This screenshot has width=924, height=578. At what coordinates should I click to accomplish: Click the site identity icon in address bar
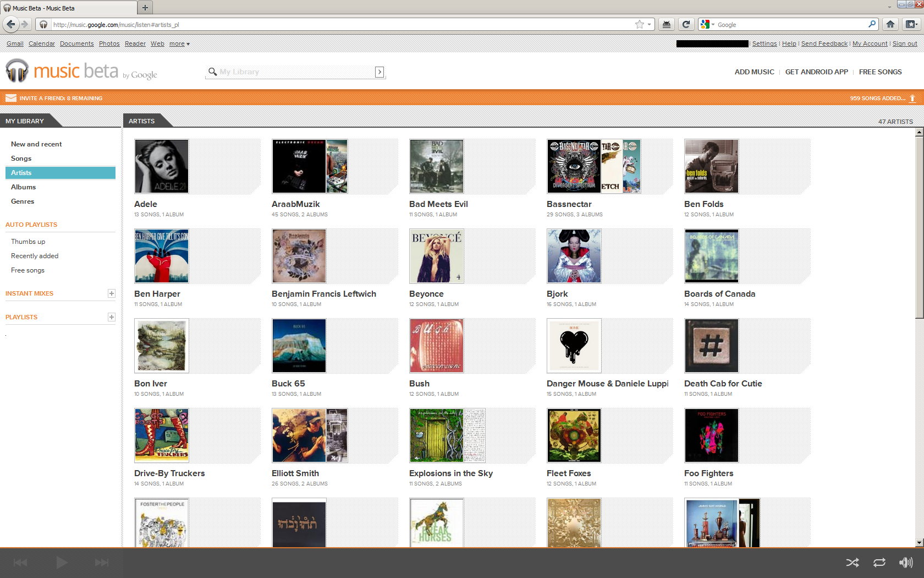tap(43, 25)
